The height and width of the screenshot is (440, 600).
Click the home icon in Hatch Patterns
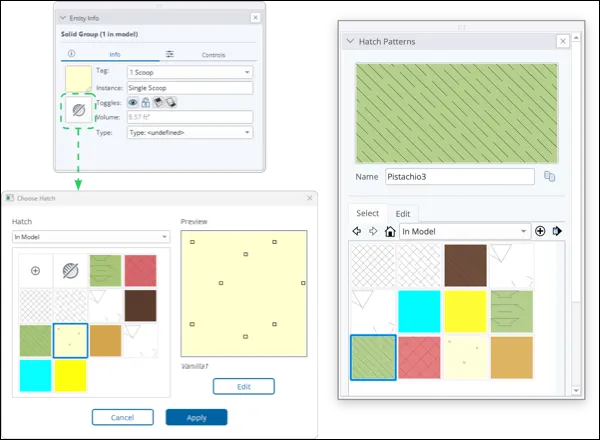click(390, 231)
